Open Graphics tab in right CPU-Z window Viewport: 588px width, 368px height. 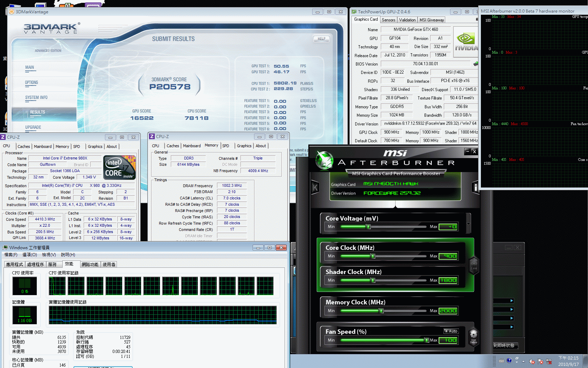tap(244, 146)
